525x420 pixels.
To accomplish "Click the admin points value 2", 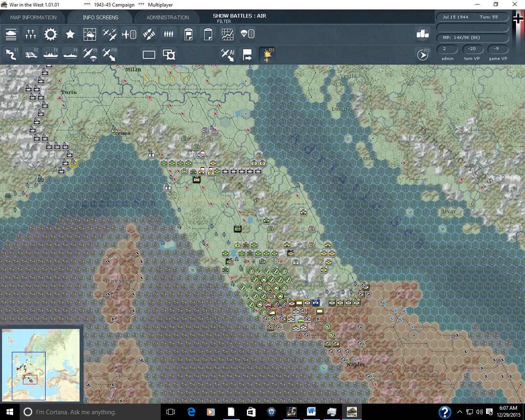I will click(x=447, y=49).
